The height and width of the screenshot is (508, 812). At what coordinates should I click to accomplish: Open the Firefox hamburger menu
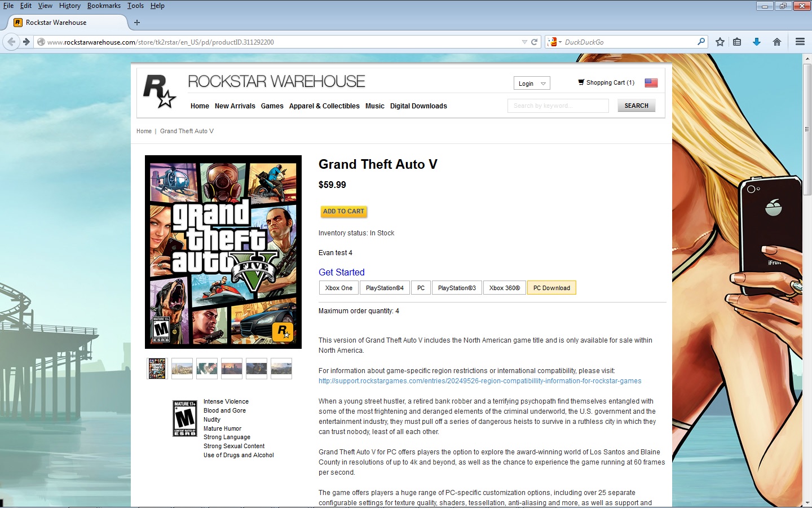point(800,42)
